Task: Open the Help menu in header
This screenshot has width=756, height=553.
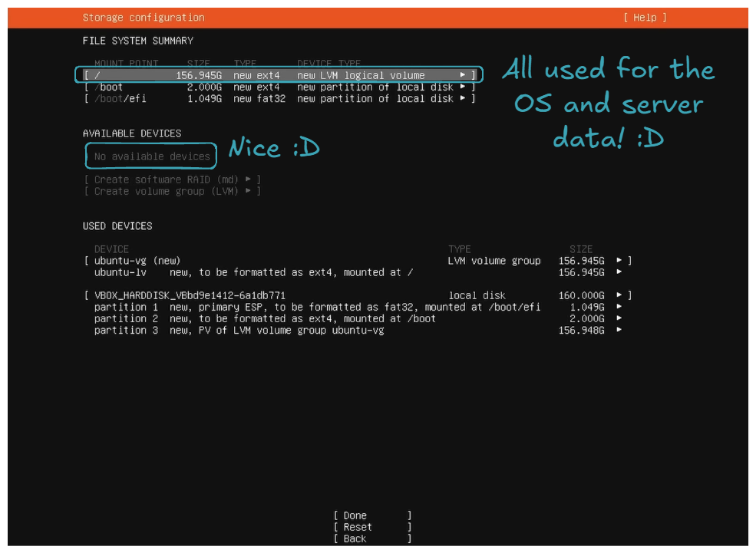Action: click(644, 18)
